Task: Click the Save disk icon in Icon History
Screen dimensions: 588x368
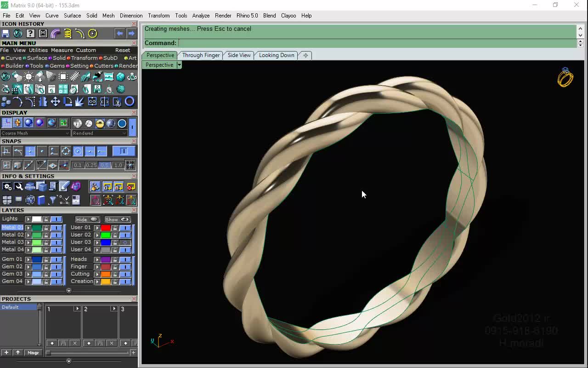Action: pyautogui.click(x=6, y=34)
